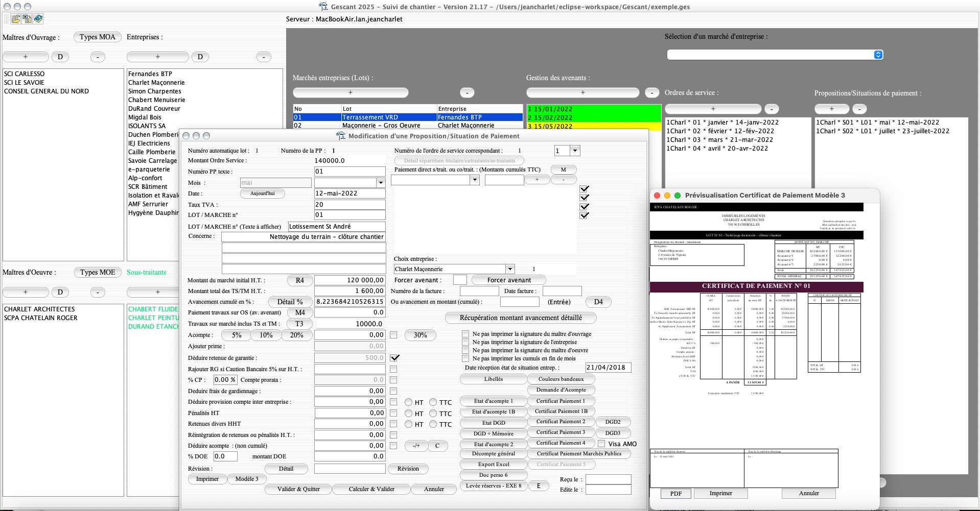Image resolution: width=980 pixels, height=511 pixels.
Task: Check Ne pas imprimer la signature de l'entreprise
Action: click(x=465, y=342)
